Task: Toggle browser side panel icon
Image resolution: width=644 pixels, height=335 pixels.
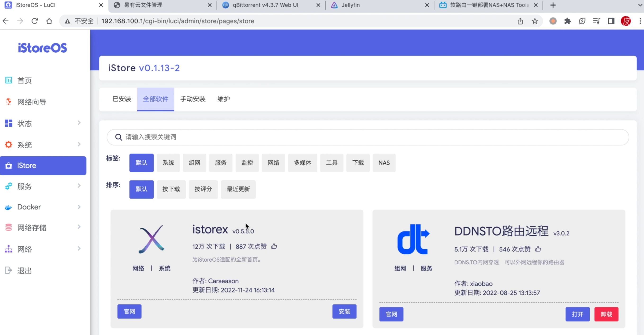Action: [x=611, y=21]
